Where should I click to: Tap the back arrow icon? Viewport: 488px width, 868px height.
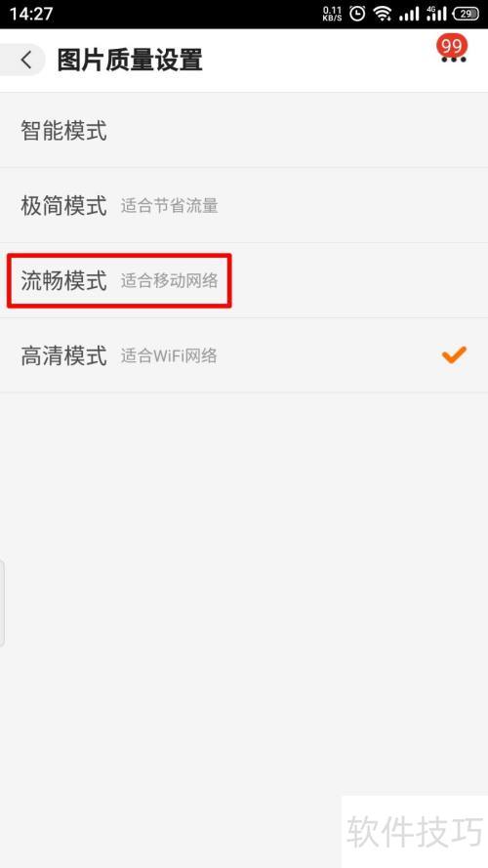pyautogui.click(x=25, y=60)
